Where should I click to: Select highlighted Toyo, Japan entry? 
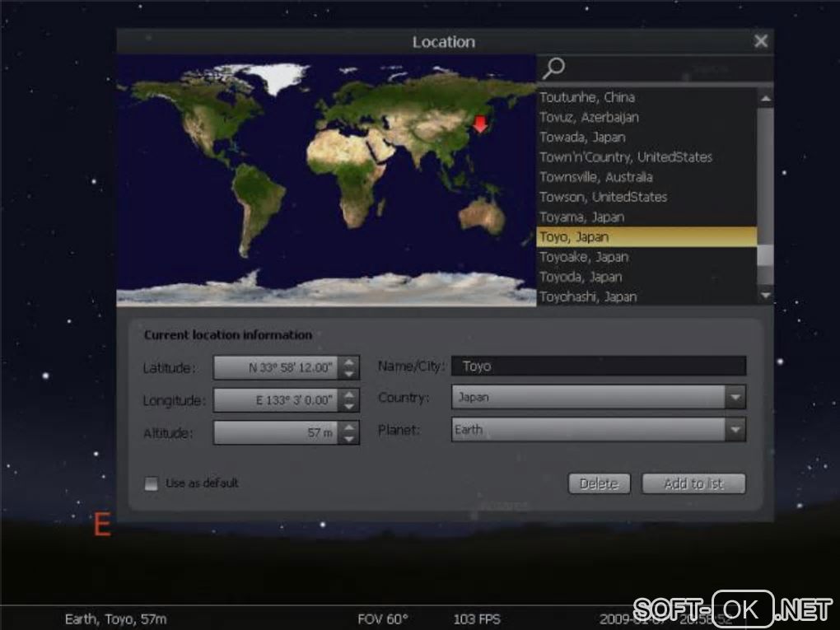(x=646, y=237)
